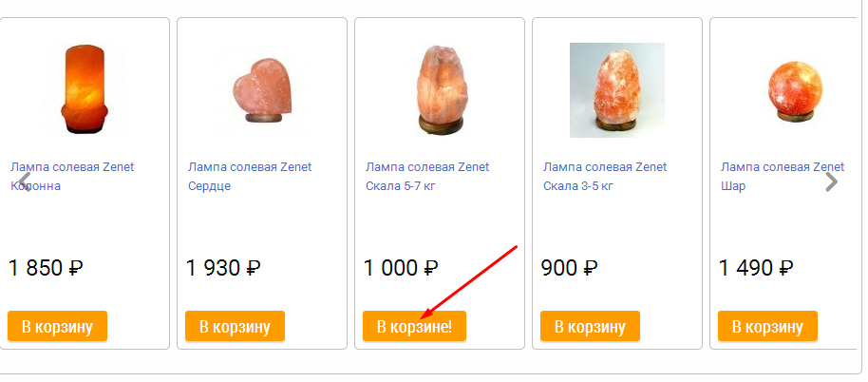Click the next carousel arrow

(x=832, y=181)
